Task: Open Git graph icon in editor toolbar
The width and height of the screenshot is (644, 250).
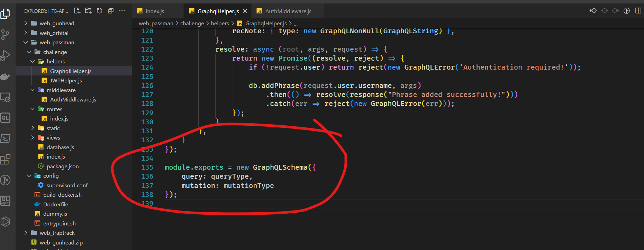Action: [x=627, y=11]
